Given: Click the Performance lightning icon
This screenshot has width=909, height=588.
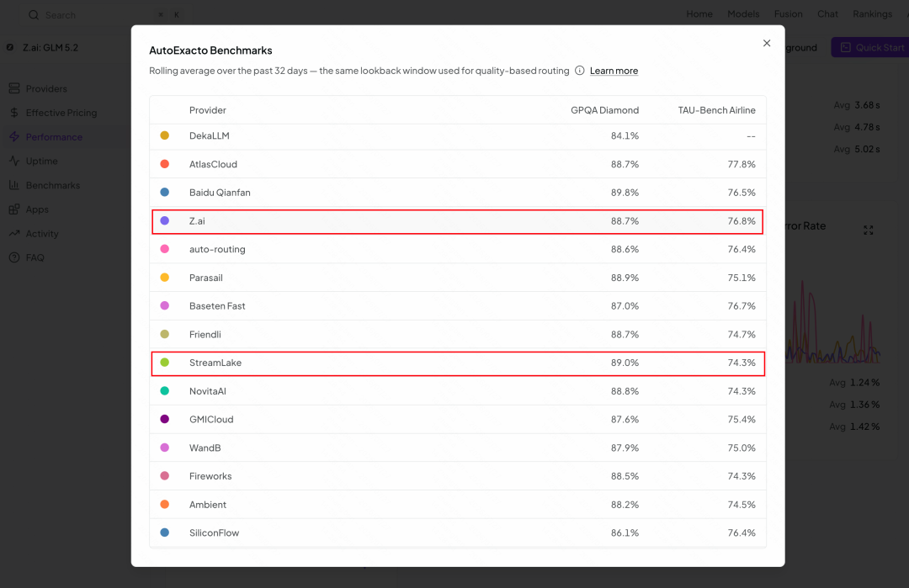Looking at the screenshot, I should 14,137.
